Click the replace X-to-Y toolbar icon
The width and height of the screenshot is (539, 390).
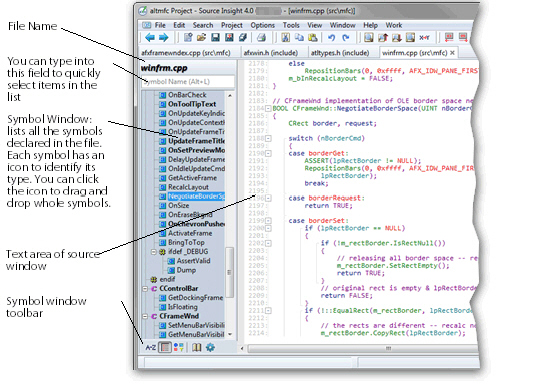424,37
